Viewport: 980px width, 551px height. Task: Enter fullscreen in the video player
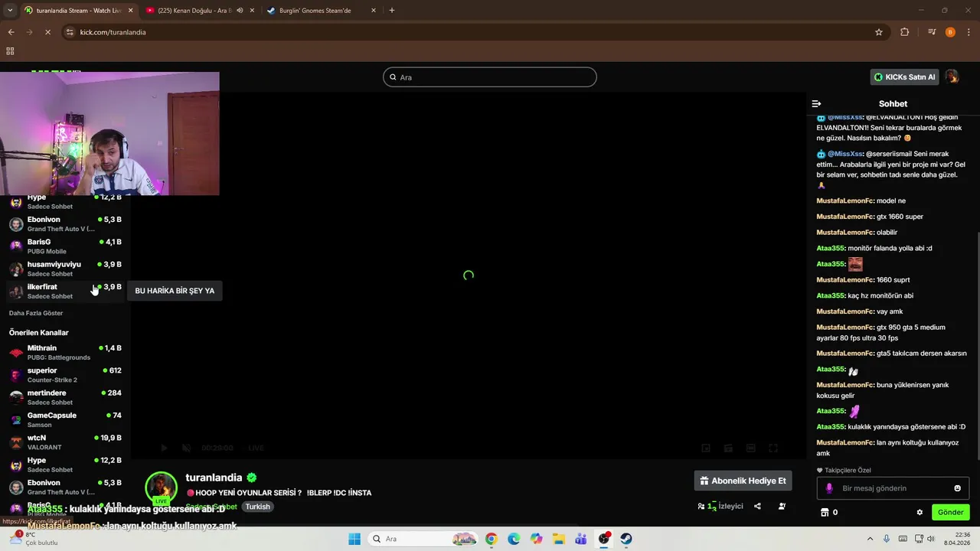coord(773,448)
